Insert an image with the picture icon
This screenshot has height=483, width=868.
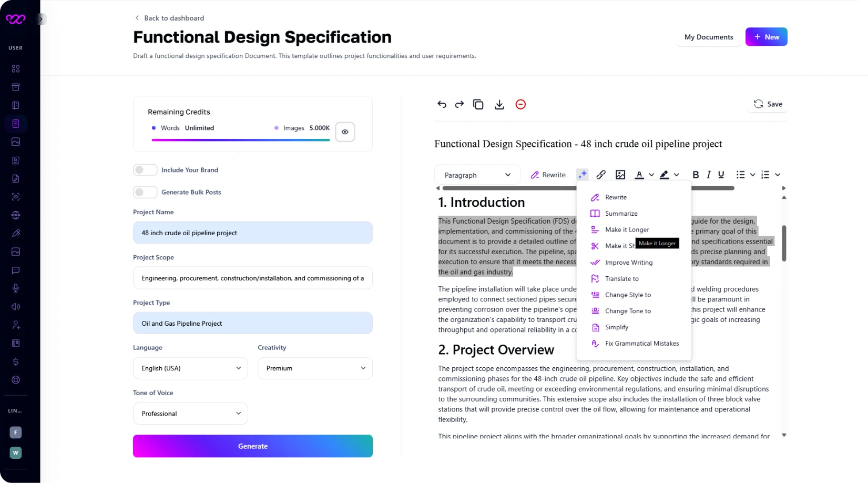tap(620, 175)
